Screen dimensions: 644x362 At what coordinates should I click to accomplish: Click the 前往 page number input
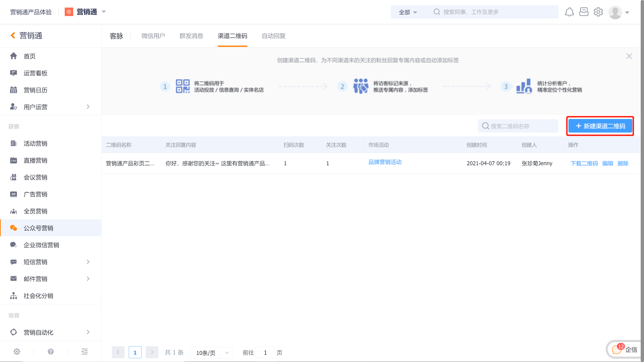266,353
